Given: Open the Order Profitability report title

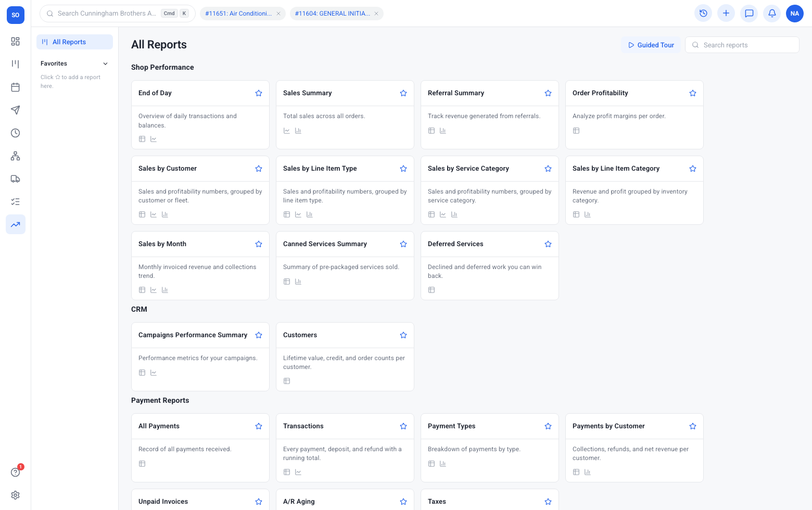Looking at the screenshot, I should (600, 93).
